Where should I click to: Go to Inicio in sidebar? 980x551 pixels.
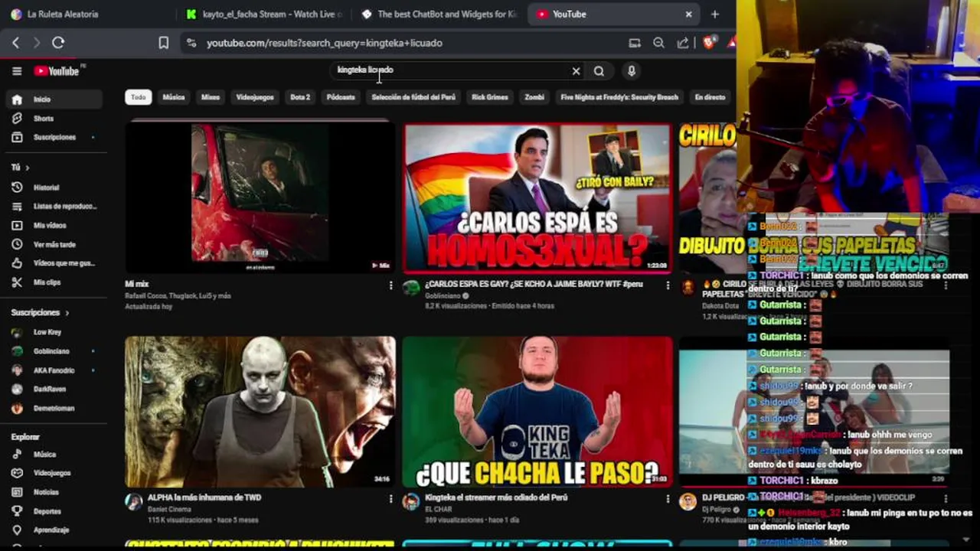(54, 99)
